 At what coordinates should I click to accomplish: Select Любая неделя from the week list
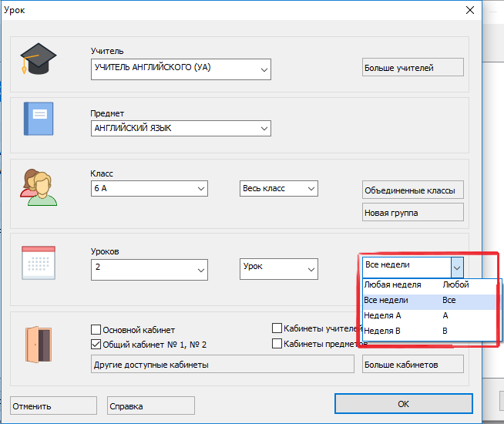392,284
